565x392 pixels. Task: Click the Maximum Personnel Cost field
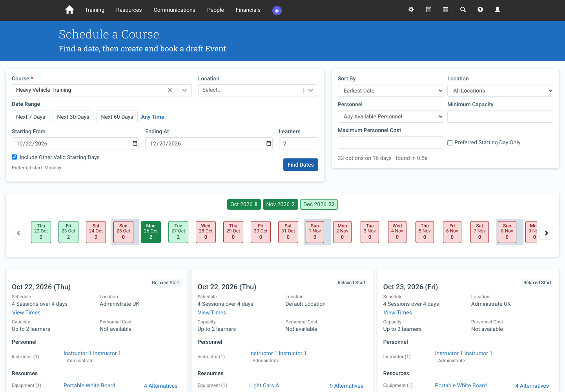[390, 142]
